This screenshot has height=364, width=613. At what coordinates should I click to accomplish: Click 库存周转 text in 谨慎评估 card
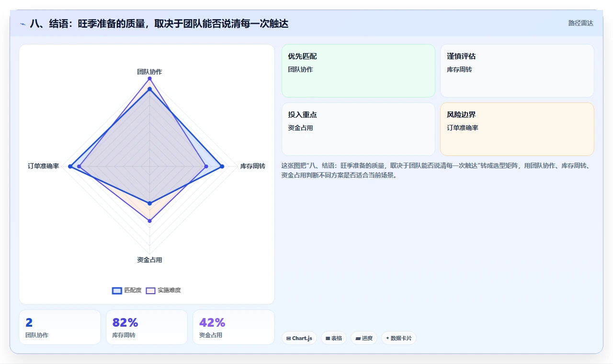459,69
